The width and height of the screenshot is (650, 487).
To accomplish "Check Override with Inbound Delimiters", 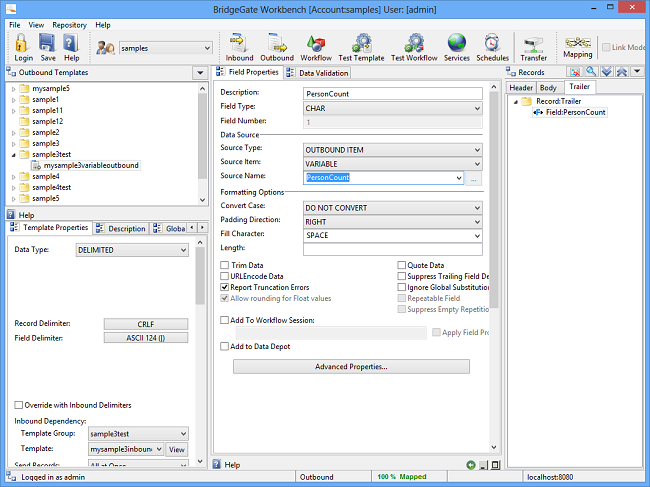I will pos(19,405).
